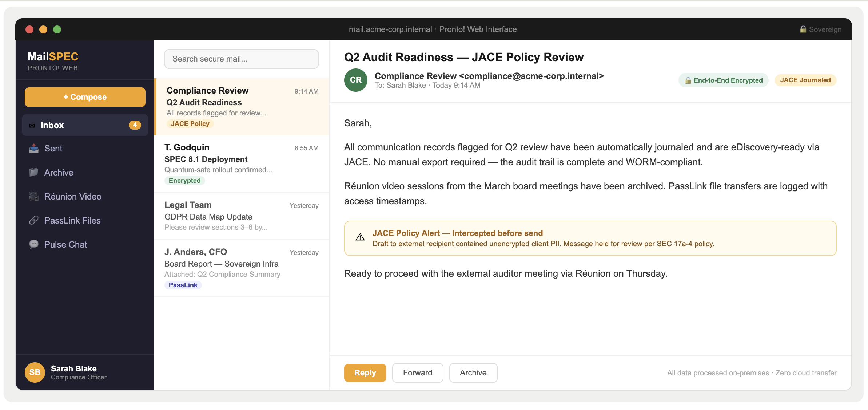Click the Sovereign label in title bar

point(825,29)
